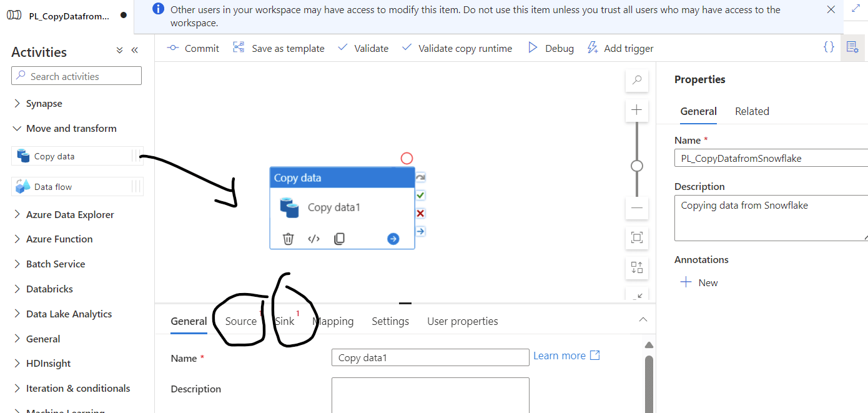This screenshot has width=868, height=413.
Task: Click Save as template
Action: [279, 48]
